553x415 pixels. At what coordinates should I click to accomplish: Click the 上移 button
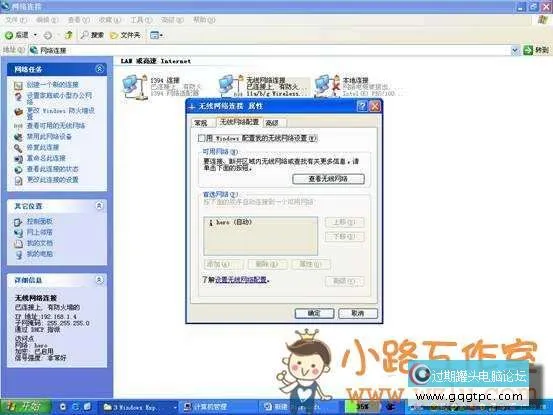click(344, 222)
